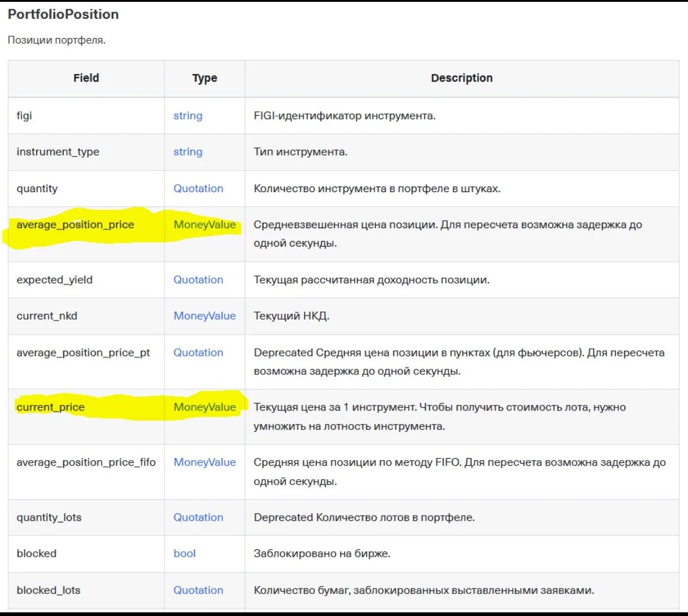Viewport: 688px width, 616px height.
Task: Select the quantity_lots field name
Action: 49,518
